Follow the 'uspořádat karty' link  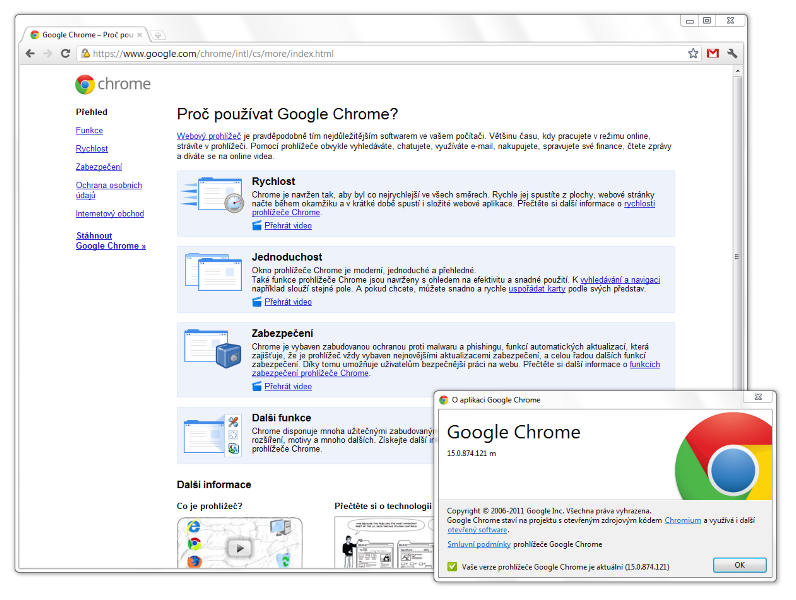point(537,289)
